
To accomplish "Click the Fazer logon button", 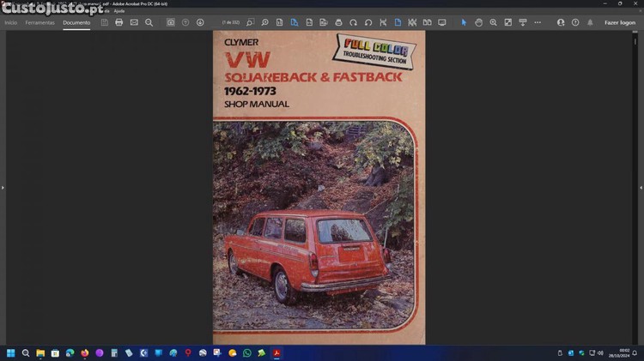I will [x=619, y=22].
